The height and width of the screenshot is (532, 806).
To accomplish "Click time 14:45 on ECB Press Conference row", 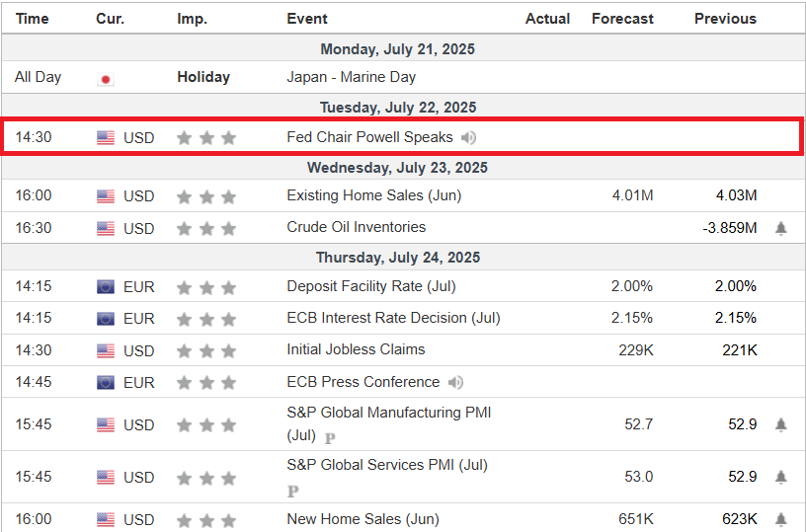I will pos(34,382).
